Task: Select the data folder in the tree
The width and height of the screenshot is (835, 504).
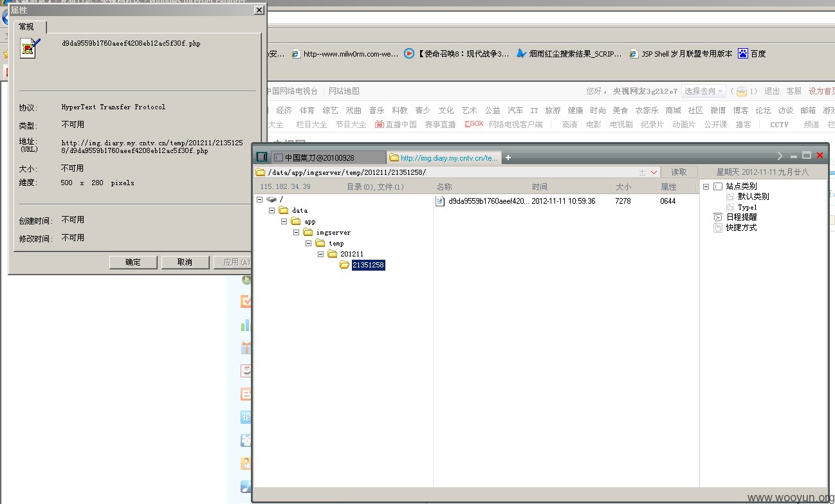Action: [x=300, y=210]
